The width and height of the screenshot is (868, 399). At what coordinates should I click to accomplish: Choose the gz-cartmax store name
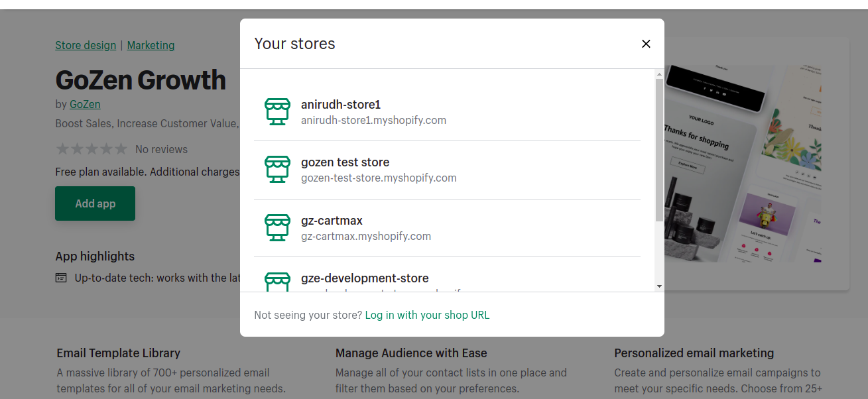coord(332,221)
